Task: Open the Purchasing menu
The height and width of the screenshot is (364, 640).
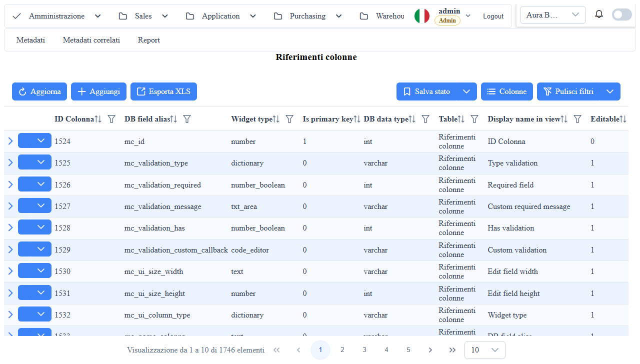Action: pyautogui.click(x=308, y=16)
